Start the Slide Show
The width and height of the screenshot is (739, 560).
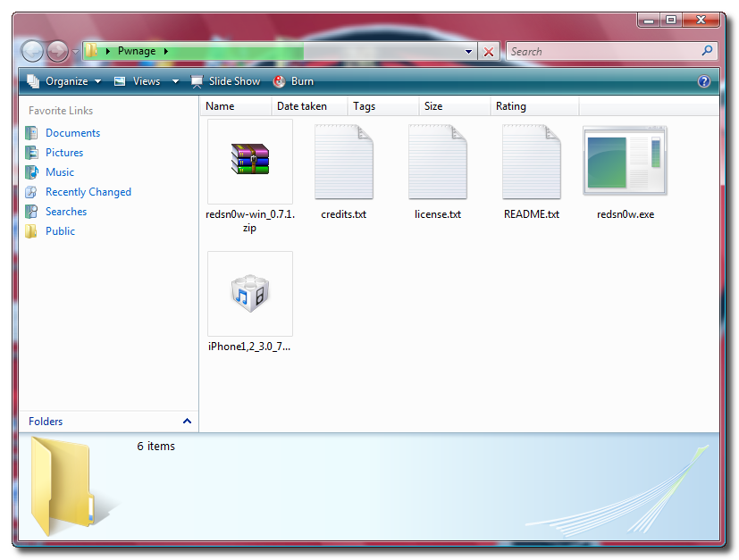(225, 81)
